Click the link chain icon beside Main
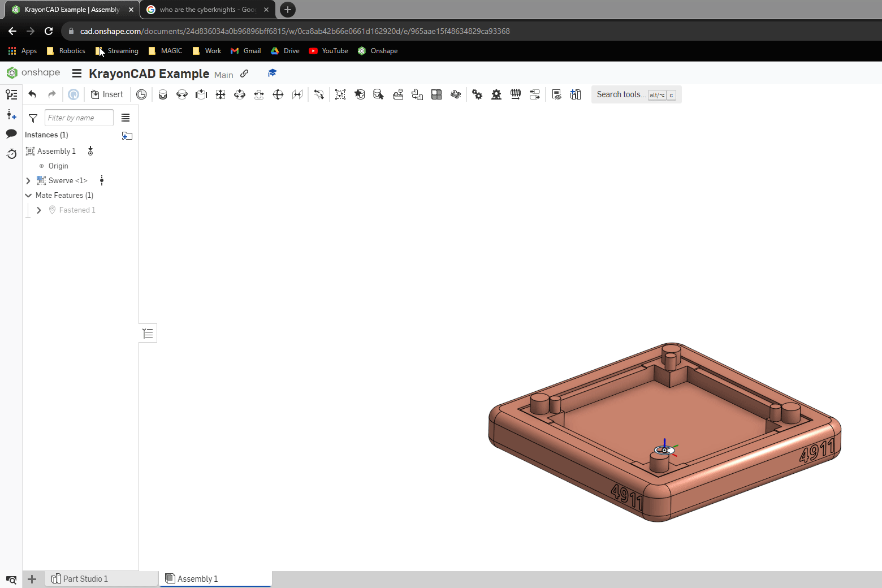Viewport: 882px width, 588px height. pos(244,73)
